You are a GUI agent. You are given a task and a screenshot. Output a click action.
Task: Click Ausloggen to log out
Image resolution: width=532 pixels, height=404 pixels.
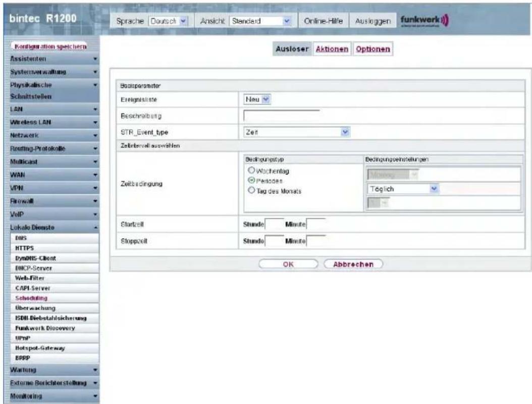[x=373, y=21]
